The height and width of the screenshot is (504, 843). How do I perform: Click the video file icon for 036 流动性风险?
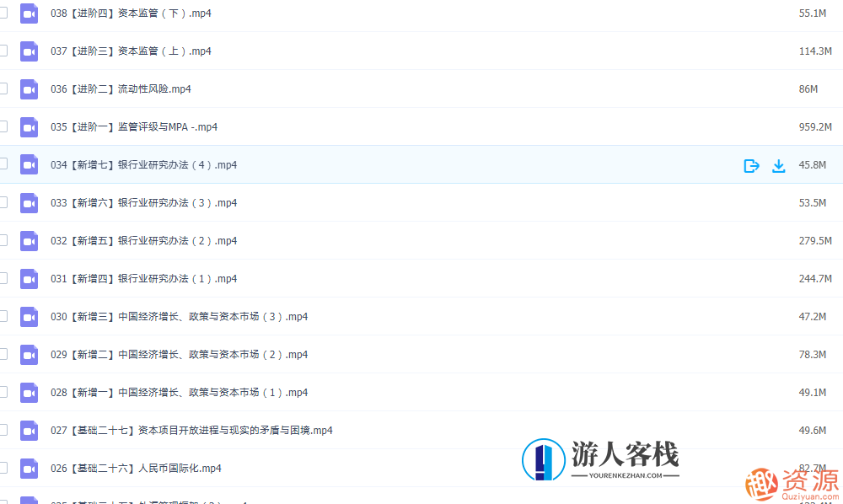(29, 88)
